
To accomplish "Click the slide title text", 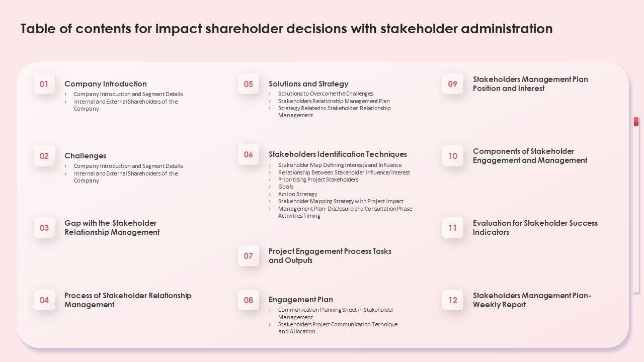I will tap(286, 29).
